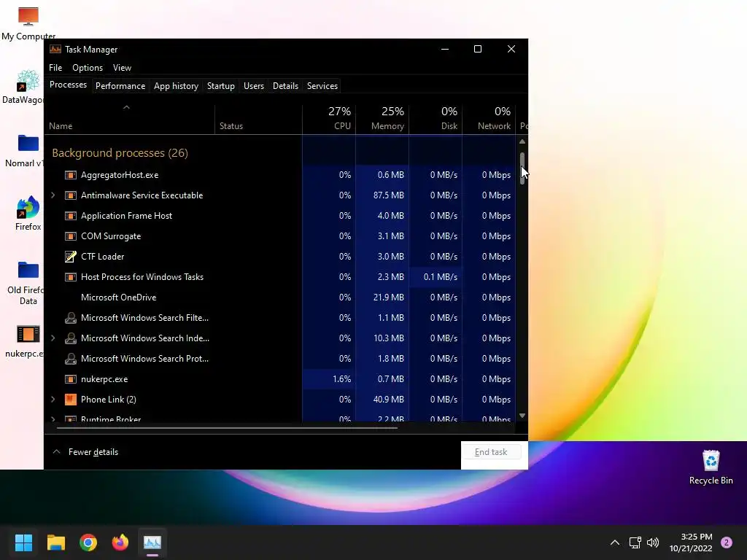Expand Phone Link (2) process group

[x=53, y=400]
